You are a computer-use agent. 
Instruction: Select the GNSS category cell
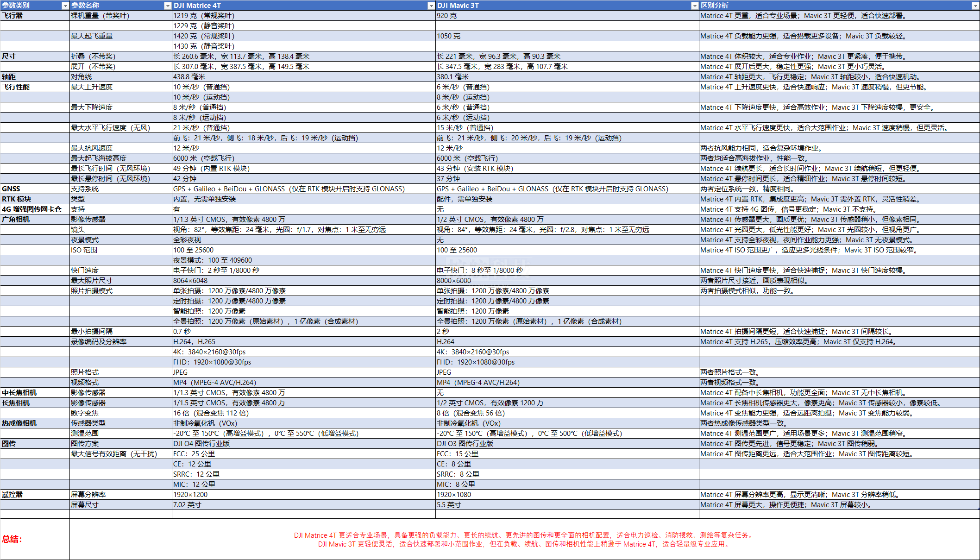(x=35, y=189)
